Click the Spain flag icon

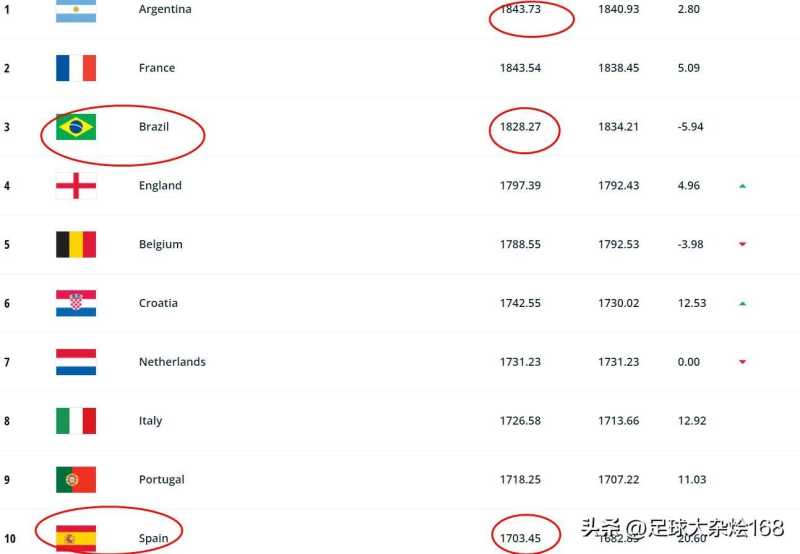pyautogui.click(x=76, y=538)
